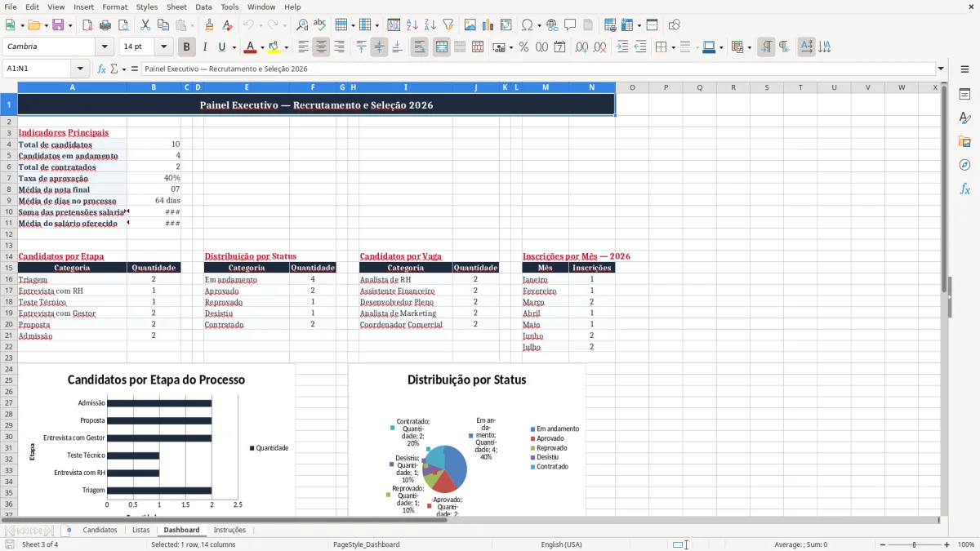The image size is (980, 551).
Task: Open the Tools menu
Action: click(x=229, y=7)
